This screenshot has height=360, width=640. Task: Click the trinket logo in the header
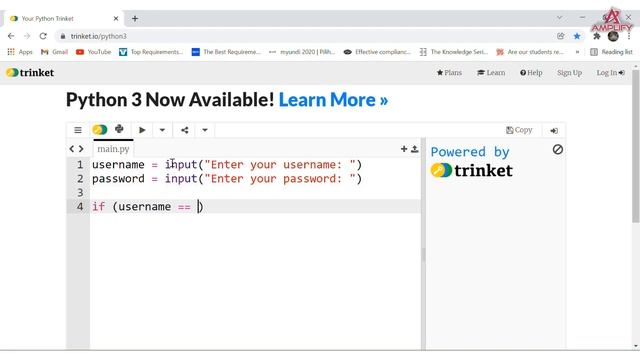(x=30, y=73)
